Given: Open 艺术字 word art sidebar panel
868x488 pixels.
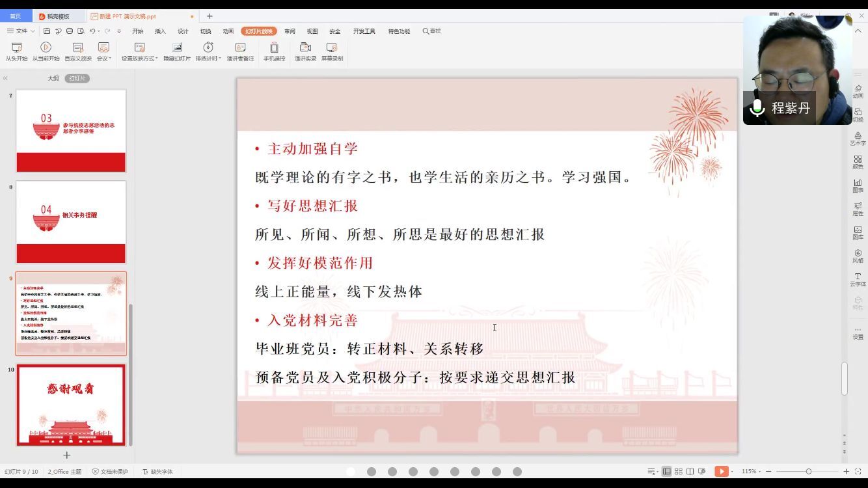Looking at the screenshot, I should [x=858, y=139].
